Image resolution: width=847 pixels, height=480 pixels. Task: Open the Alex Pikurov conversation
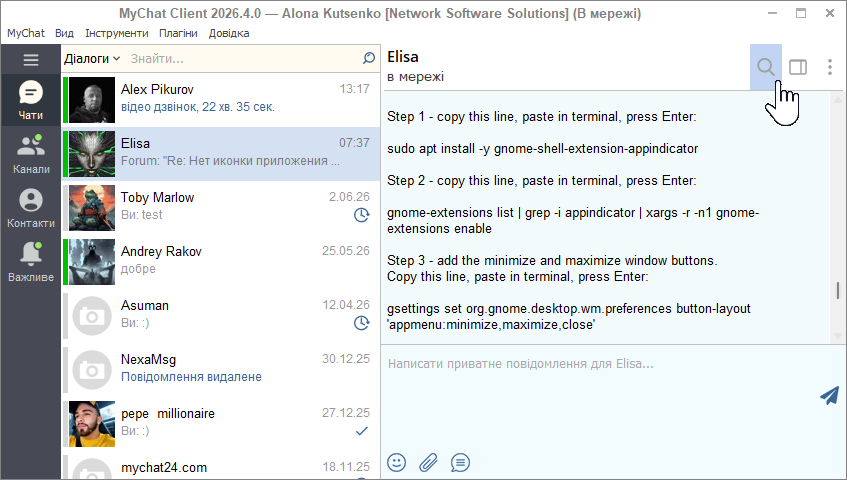[221, 100]
